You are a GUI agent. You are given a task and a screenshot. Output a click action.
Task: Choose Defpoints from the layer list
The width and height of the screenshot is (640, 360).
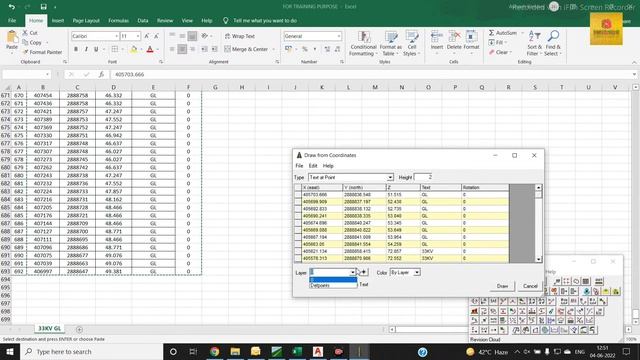(x=333, y=285)
